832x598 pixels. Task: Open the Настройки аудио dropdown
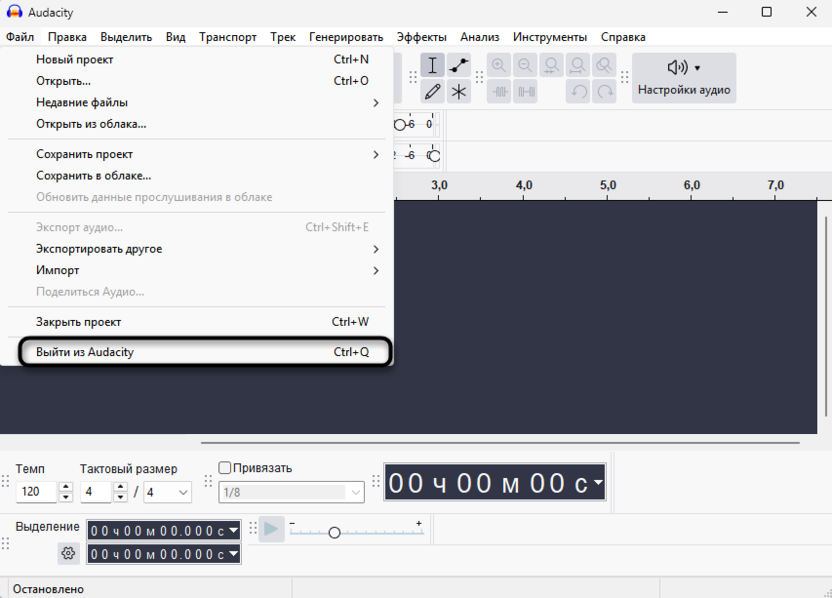(x=684, y=78)
